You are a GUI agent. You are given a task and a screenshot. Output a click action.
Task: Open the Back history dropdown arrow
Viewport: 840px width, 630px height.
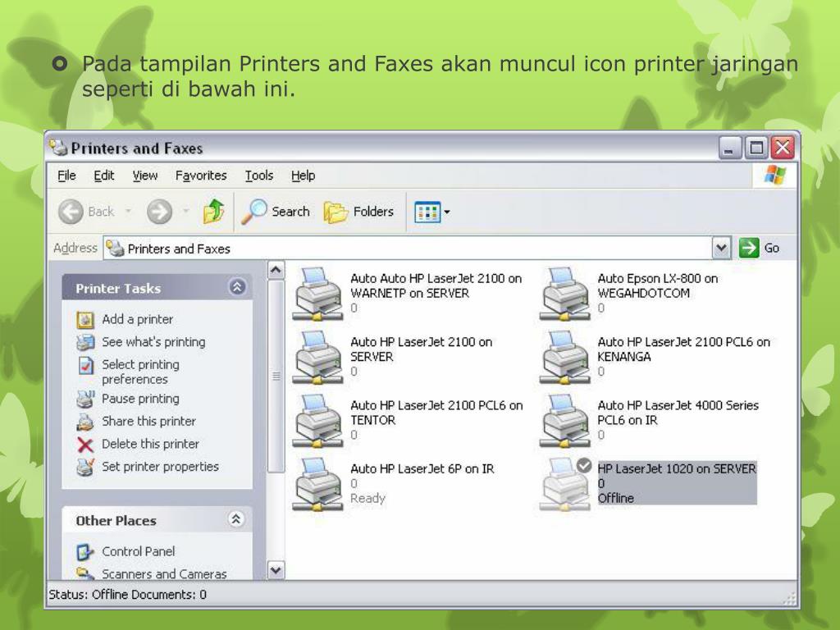point(128,211)
